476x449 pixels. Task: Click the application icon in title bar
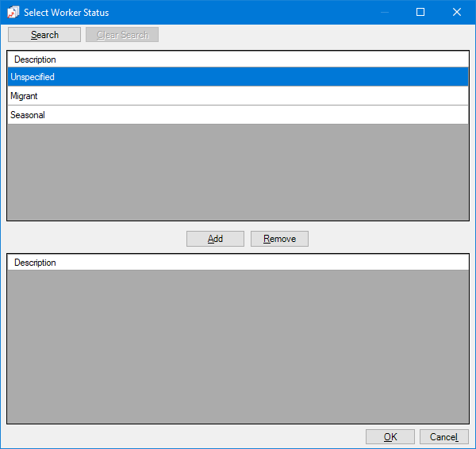click(x=13, y=12)
